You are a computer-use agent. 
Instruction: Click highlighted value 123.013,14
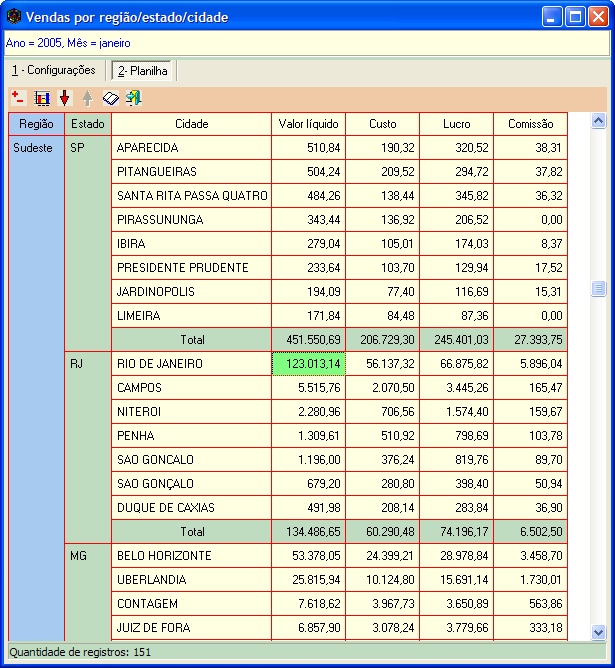(308, 364)
